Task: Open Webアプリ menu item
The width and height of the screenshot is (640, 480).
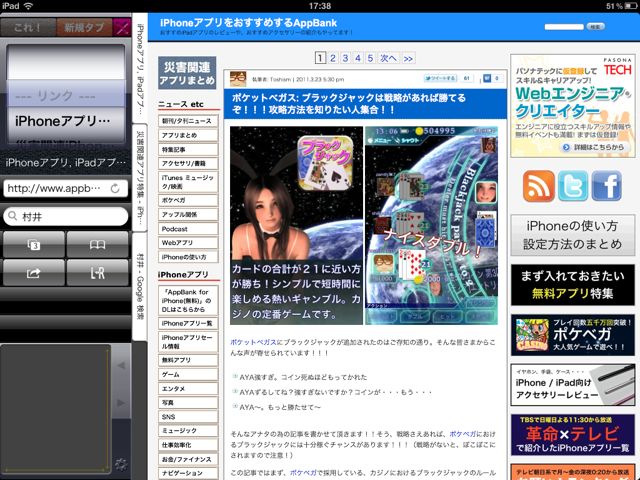Action: 188,243
